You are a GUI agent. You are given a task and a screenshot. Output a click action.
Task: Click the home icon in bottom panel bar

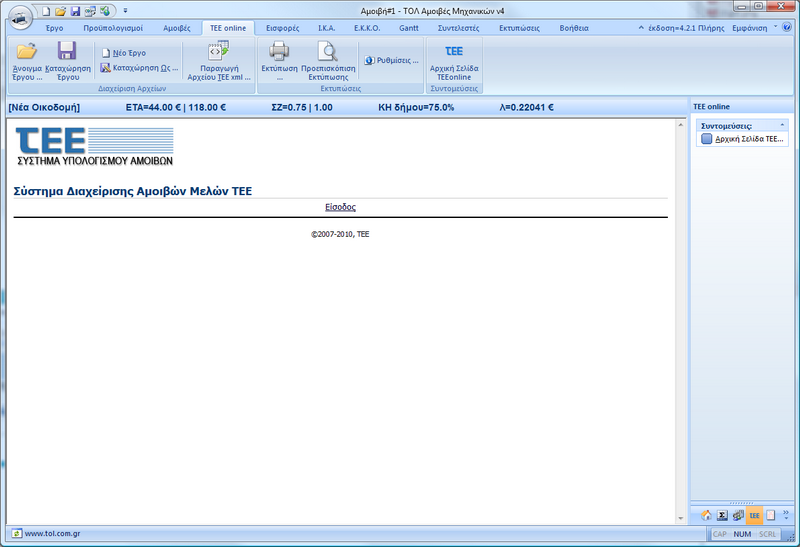(706, 515)
